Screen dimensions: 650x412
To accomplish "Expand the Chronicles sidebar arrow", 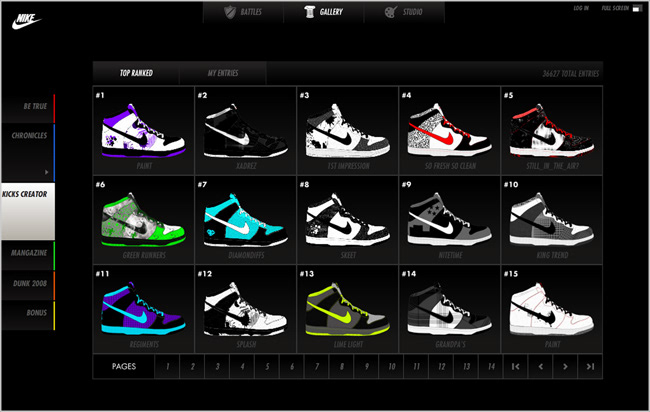I will tap(46, 172).
